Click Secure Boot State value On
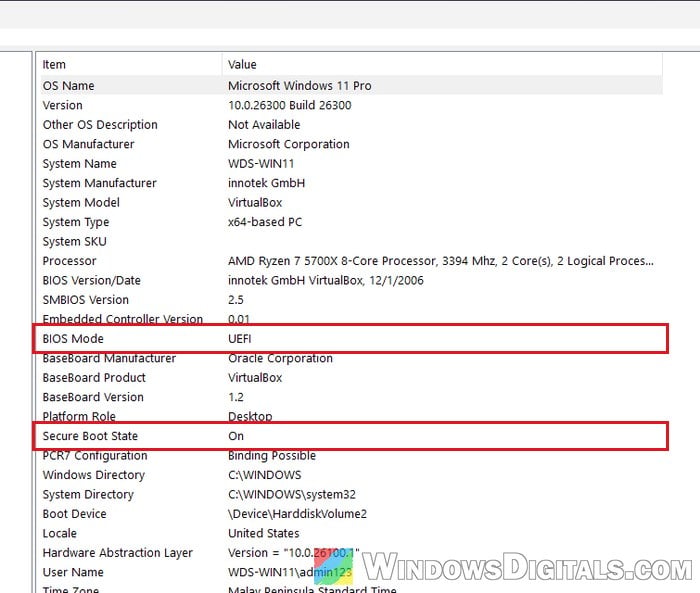Screen dimensions: 700x593 [x=236, y=436]
